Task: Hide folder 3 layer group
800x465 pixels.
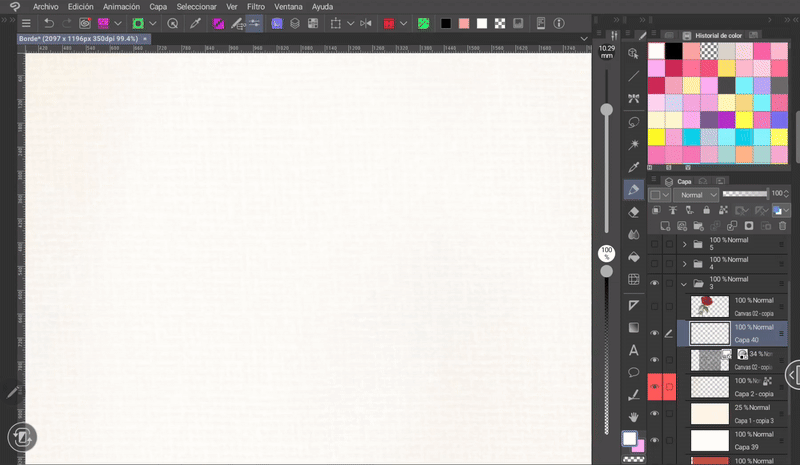Action: (x=654, y=283)
